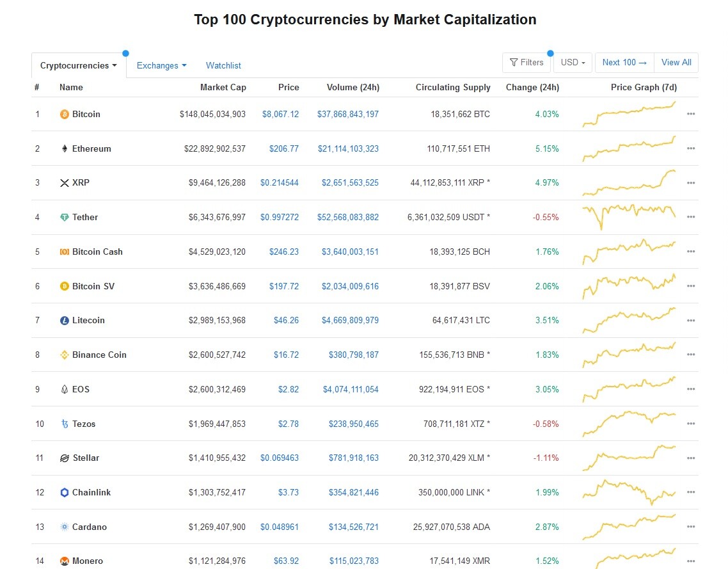The height and width of the screenshot is (569, 728).
Task: Click the Tether logo icon
Action: click(65, 218)
